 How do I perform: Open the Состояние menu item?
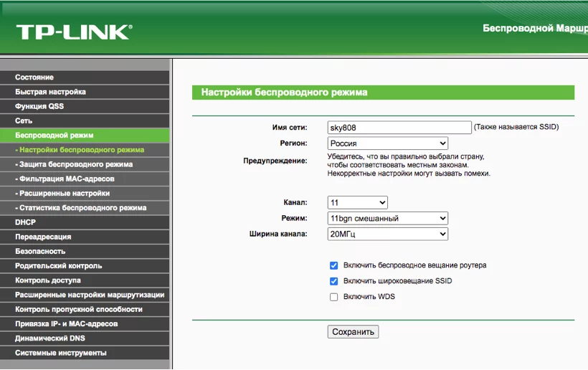point(85,77)
